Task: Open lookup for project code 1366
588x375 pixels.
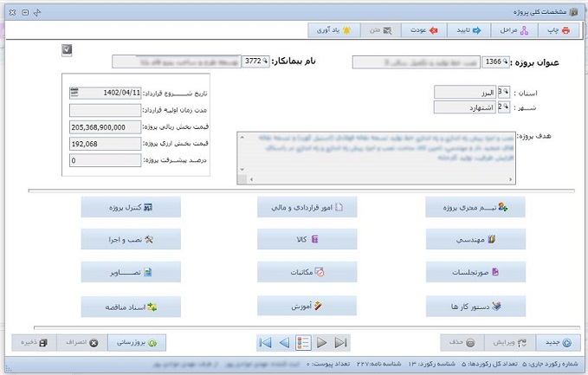Action: tap(506, 61)
